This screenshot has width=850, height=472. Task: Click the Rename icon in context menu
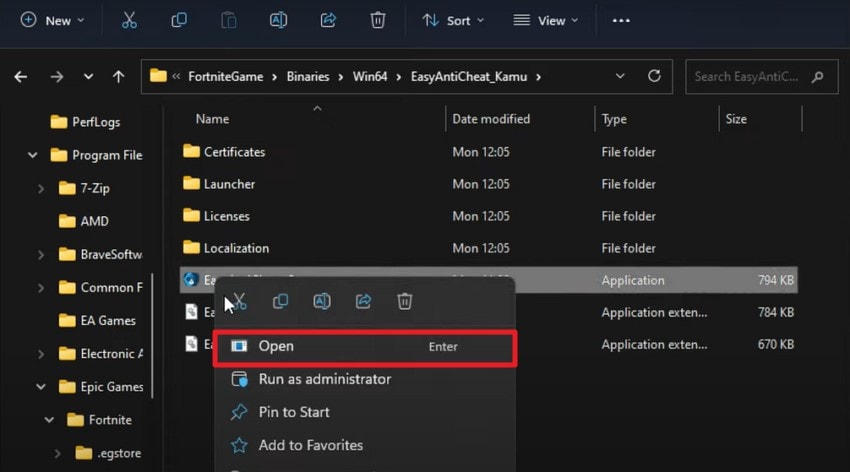point(321,301)
